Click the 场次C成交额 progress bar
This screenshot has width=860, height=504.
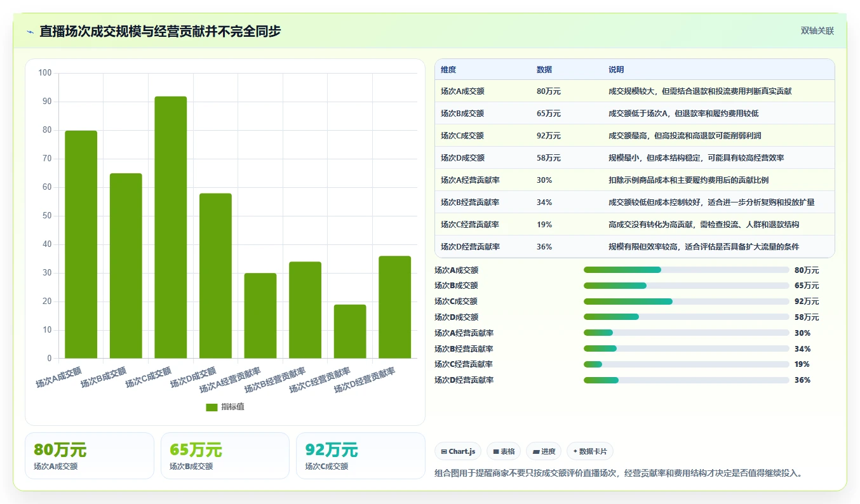pyautogui.click(x=686, y=302)
